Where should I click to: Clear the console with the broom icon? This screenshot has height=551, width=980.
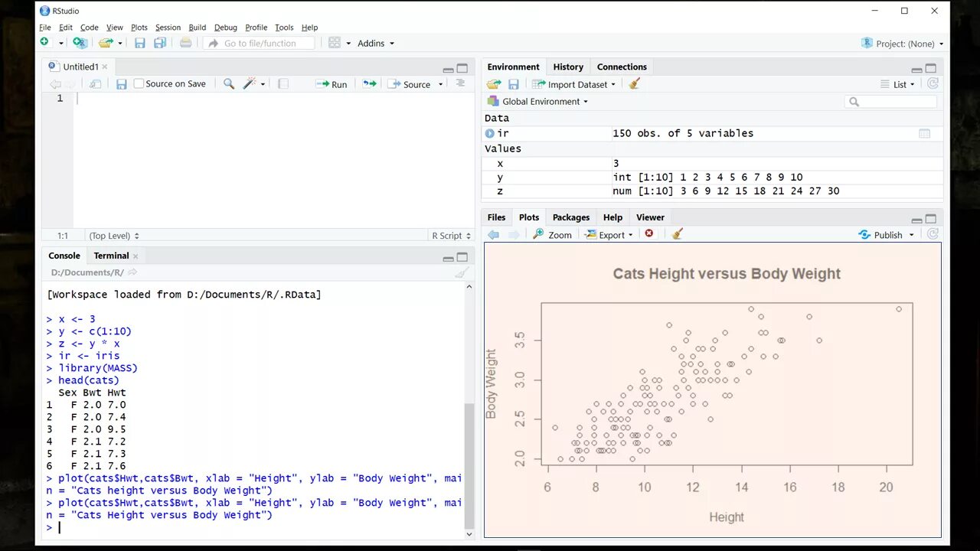(462, 272)
